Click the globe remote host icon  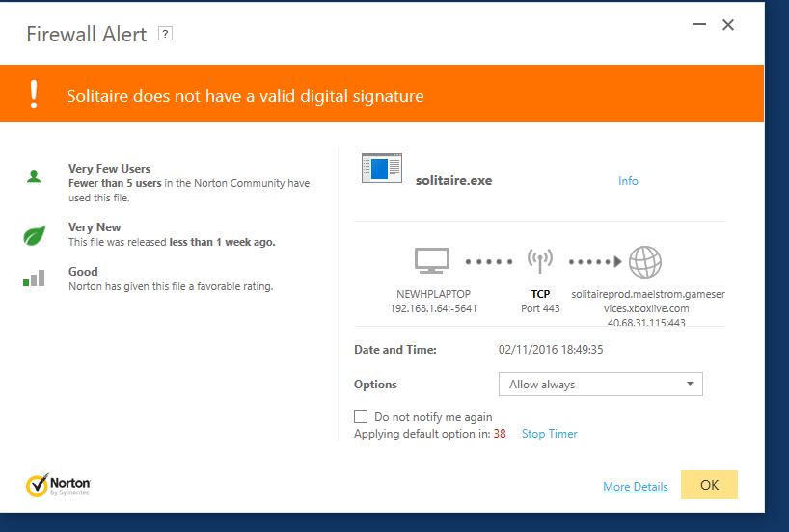click(x=645, y=261)
